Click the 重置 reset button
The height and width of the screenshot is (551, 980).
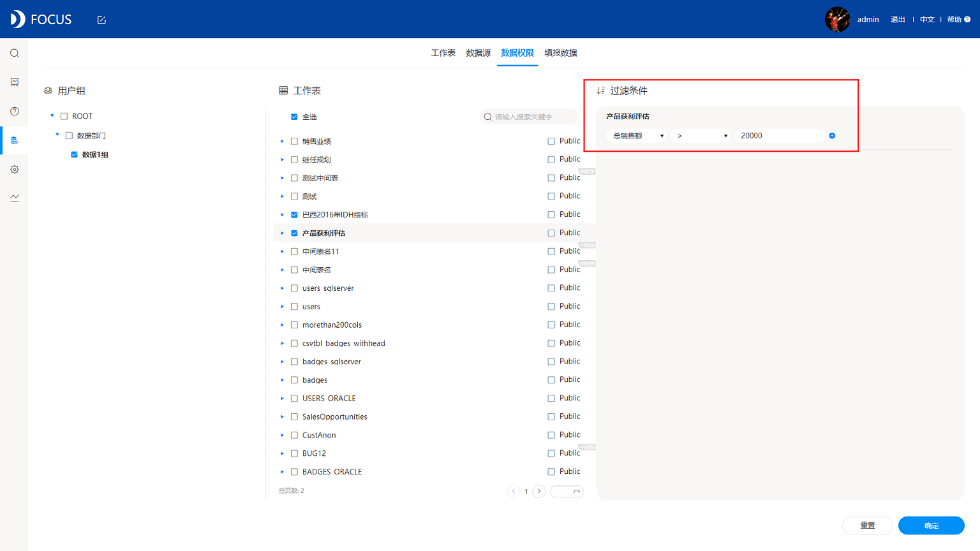[868, 525]
